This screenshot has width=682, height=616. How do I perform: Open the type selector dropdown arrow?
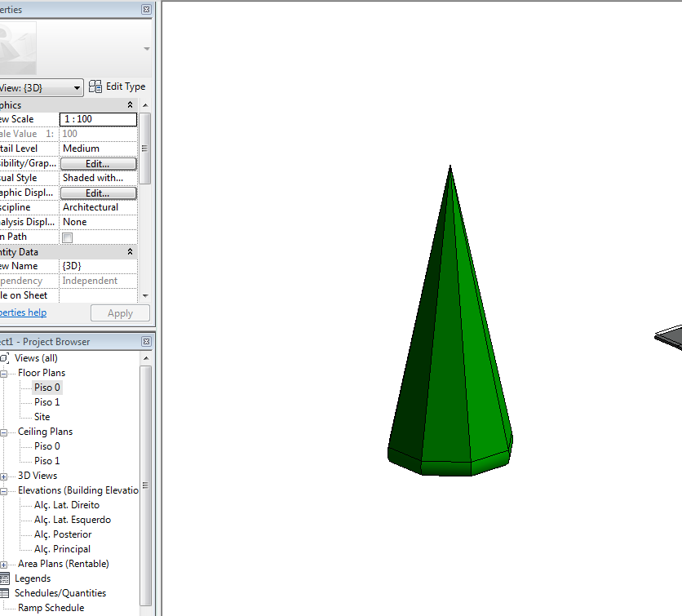[147, 49]
